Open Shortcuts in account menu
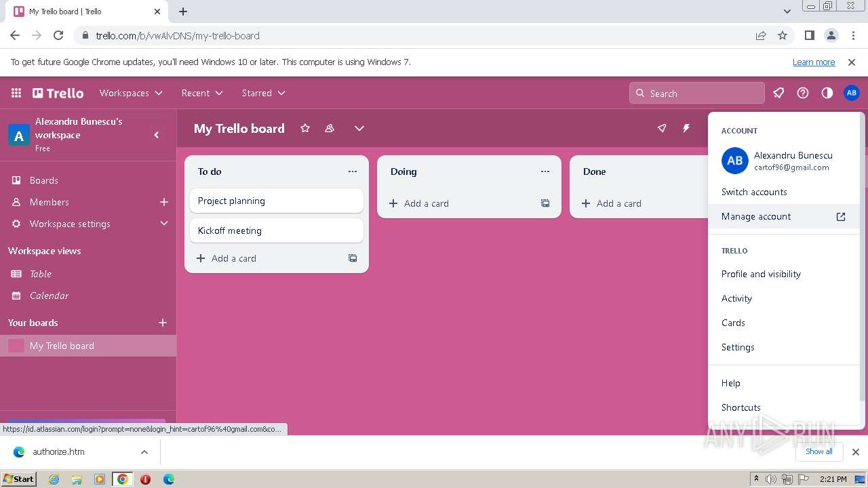868x488 pixels. coord(784,407)
